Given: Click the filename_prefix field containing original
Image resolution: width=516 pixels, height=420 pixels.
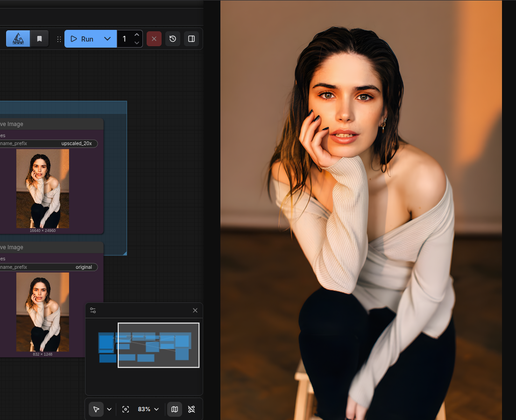Looking at the screenshot, I should coord(49,267).
